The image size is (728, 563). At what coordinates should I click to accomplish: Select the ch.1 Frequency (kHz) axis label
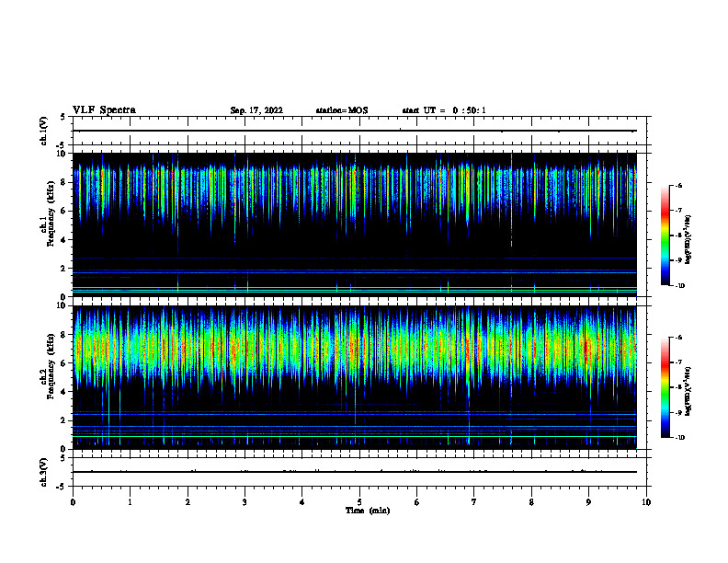[x=48, y=214]
